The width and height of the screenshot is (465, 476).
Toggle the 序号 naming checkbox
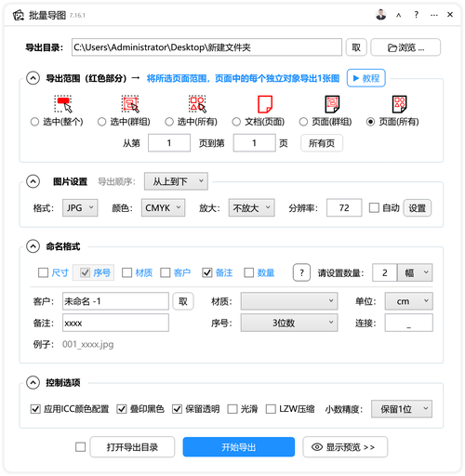pyautogui.click(x=85, y=272)
